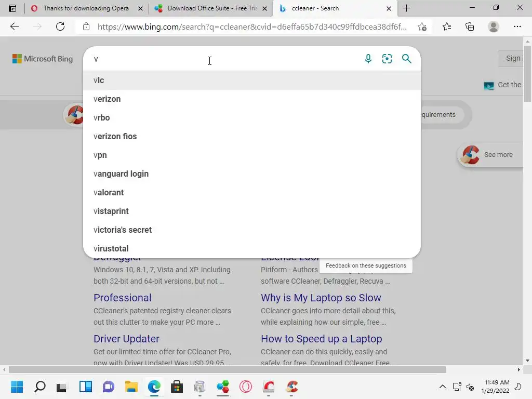View site info lock icon in address bar
This screenshot has height=399, width=532.
[86, 26]
